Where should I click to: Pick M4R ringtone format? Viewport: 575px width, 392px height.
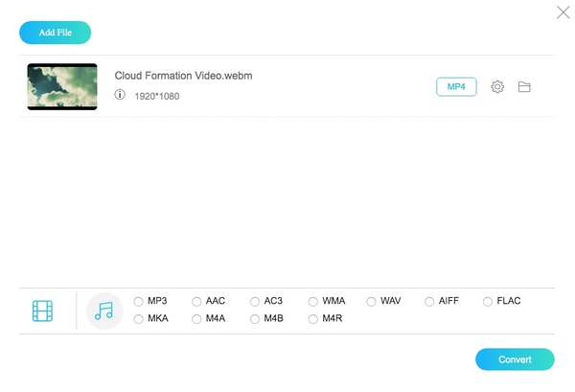[x=313, y=318]
